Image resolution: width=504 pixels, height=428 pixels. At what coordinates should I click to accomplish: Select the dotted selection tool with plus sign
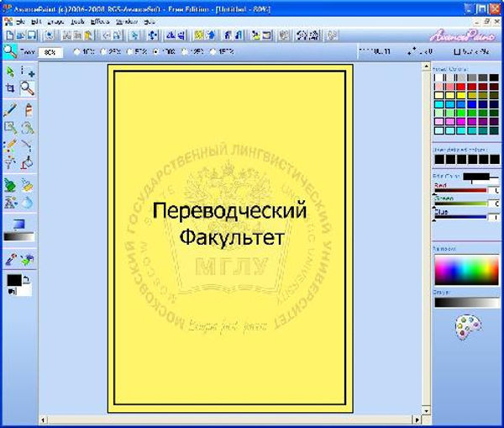point(28,71)
